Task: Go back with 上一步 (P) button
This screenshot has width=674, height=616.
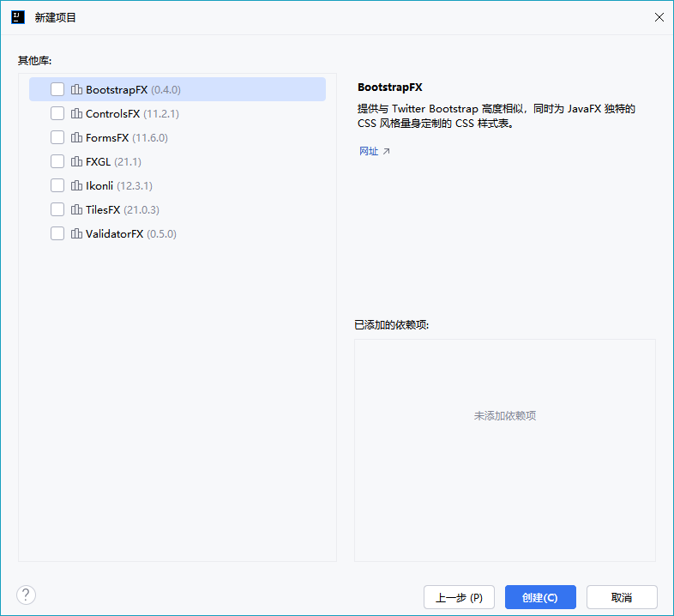Action: click(459, 597)
